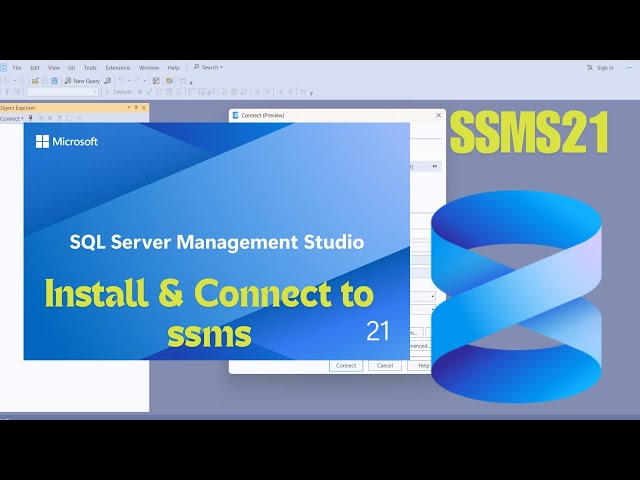Image resolution: width=640 pixels, height=480 pixels.
Task: Toggle Object Explorer auto-hide pin
Action: [136, 108]
